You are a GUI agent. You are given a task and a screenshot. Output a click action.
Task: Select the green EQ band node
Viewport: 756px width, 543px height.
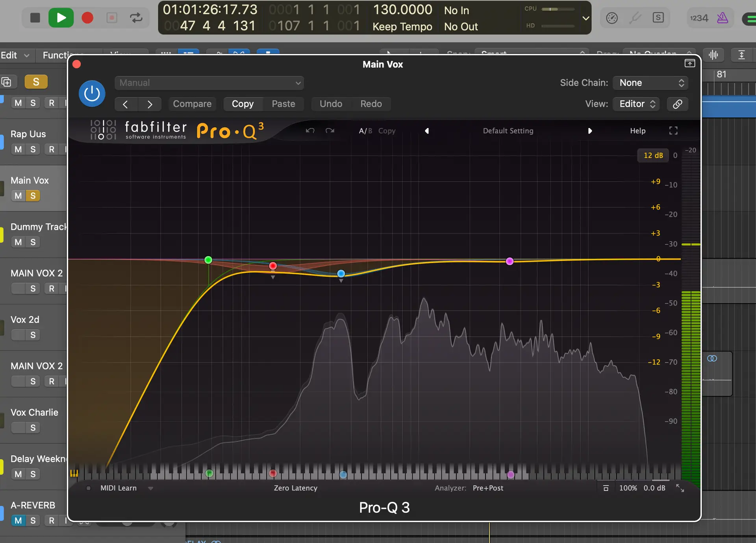(x=208, y=260)
